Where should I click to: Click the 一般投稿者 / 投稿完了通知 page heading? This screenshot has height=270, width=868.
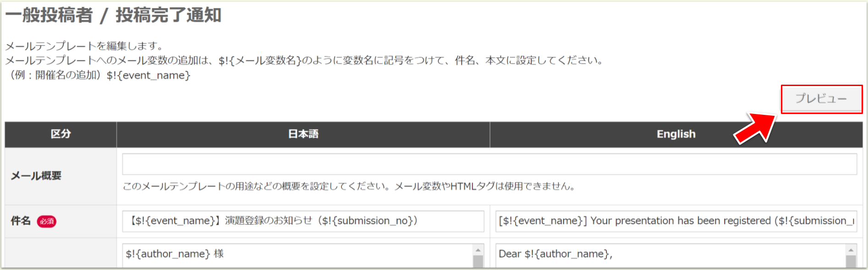pyautogui.click(x=113, y=15)
